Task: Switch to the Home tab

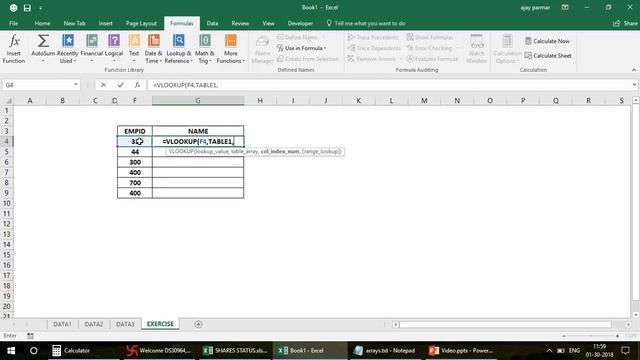Action: (x=42, y=23)
